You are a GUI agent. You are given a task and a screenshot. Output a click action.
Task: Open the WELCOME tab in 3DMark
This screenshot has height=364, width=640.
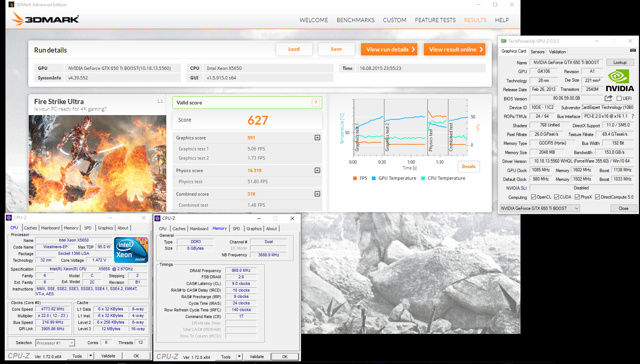point(314,20)
